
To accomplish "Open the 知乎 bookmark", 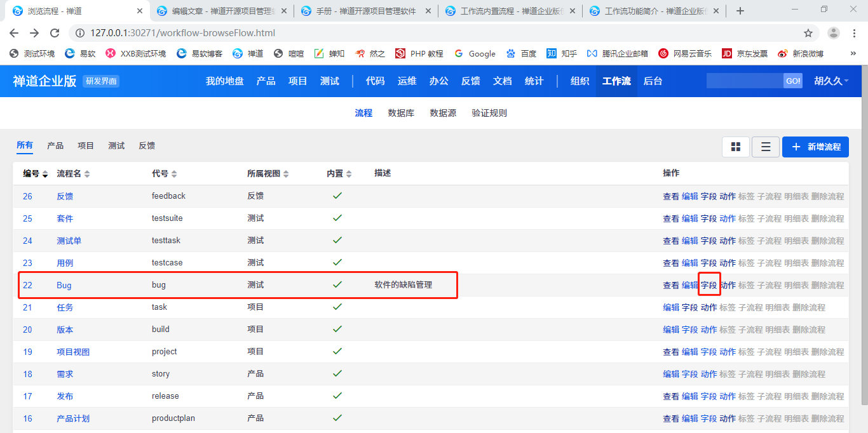I will click(x=562, y=53).
